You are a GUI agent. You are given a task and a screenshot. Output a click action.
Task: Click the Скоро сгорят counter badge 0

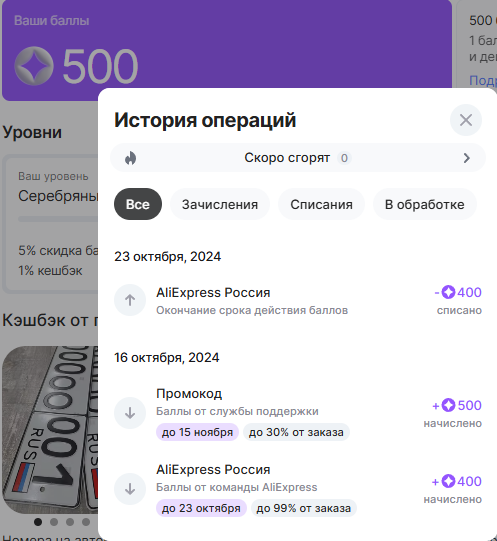click(344, 158)
